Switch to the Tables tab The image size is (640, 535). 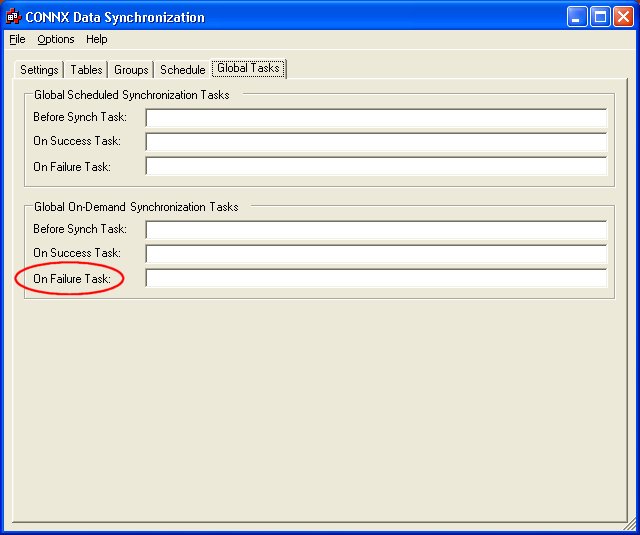86,70
